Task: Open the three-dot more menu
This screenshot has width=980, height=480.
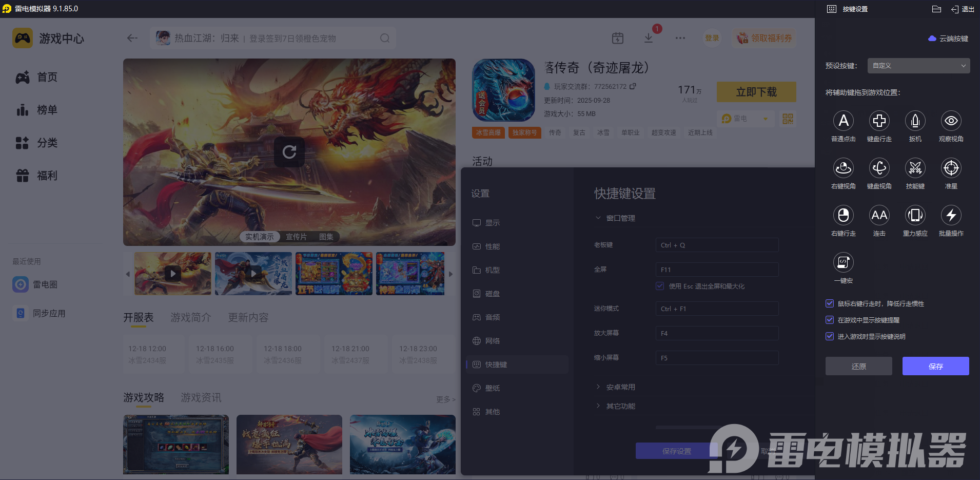Action: click(x=680, y=38)
